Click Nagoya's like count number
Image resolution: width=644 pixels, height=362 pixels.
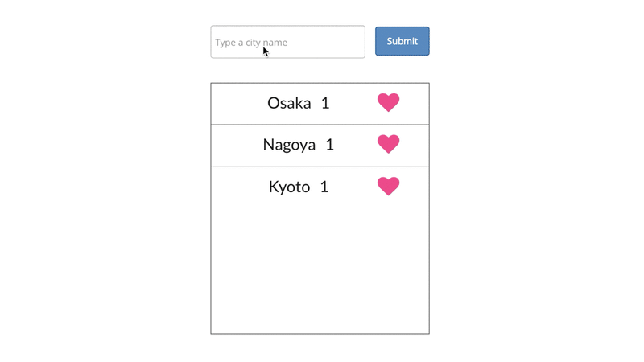pyautogui.click(x=330, y=145)
